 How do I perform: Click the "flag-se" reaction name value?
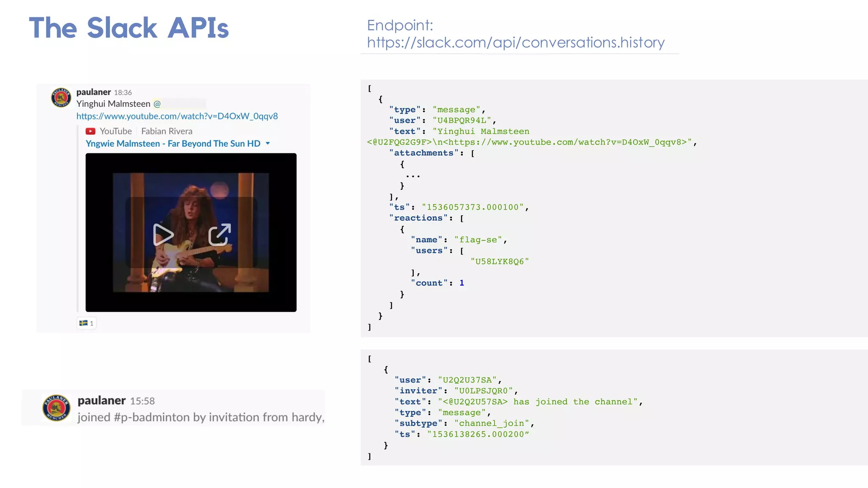478,240
